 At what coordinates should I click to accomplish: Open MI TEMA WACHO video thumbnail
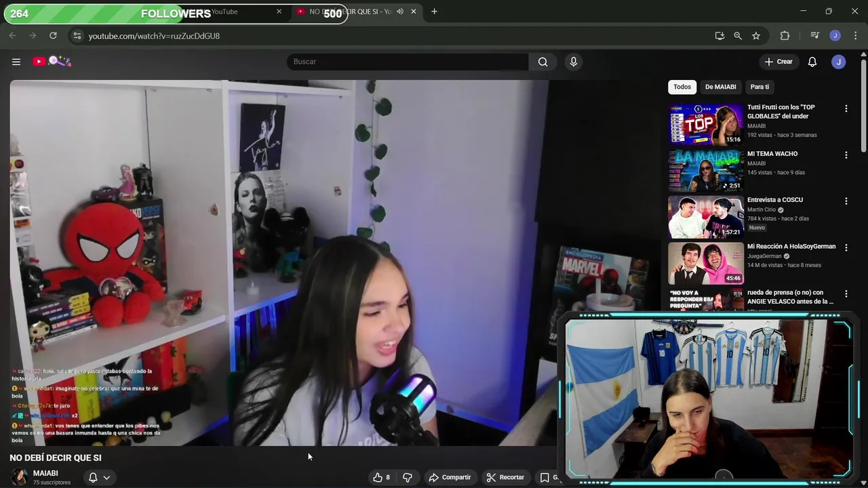[x=706, y=171]
